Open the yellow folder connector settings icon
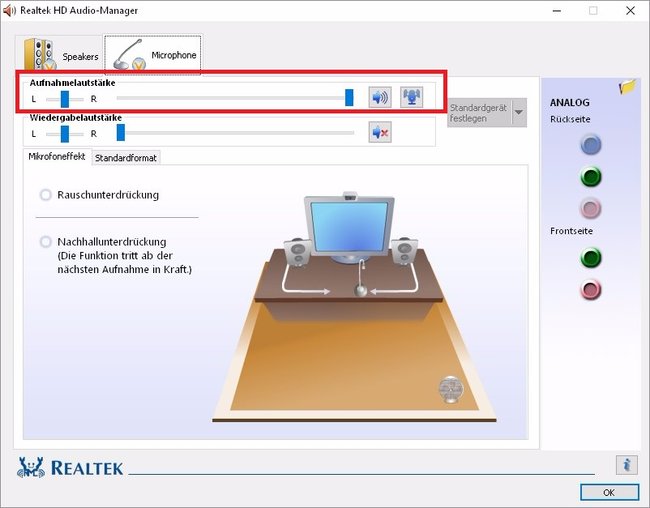The image size is (650, 508). (x=628, y=86)
